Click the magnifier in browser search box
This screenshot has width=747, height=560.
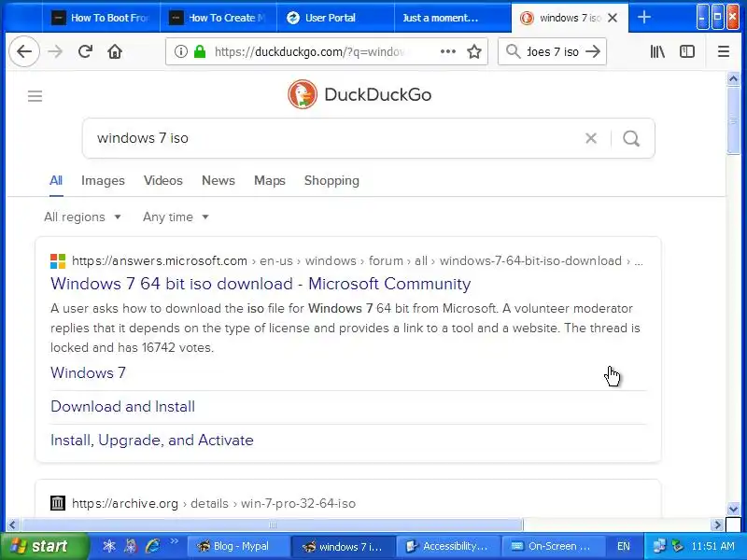pos(513,51)
